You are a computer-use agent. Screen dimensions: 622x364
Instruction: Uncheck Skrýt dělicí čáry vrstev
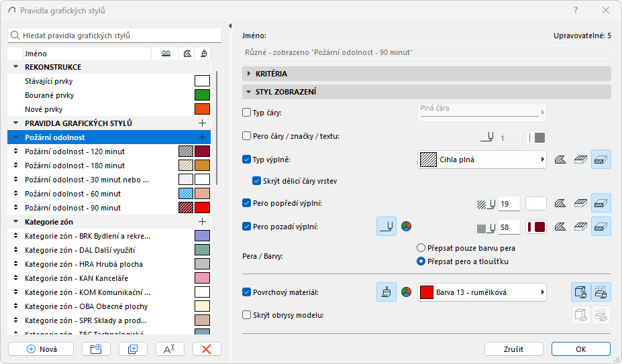(x=256, y=180)
